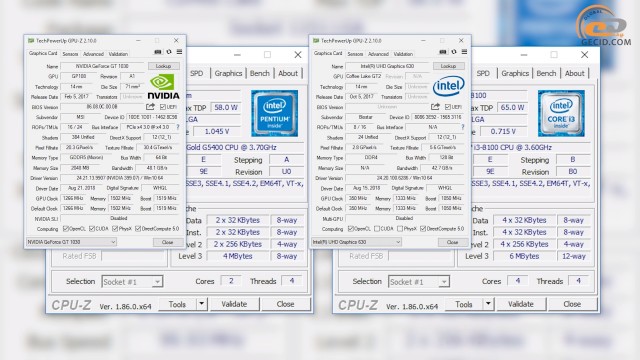Click the Intel Core i3 badge in CPU-Z
640x360 pixels.
(x=561, y=113)
